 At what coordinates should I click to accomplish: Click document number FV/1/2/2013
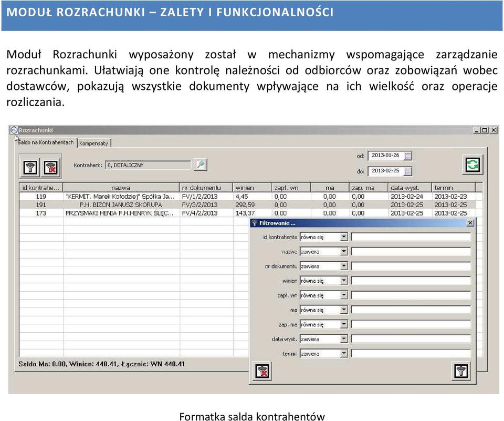point(199,197)
